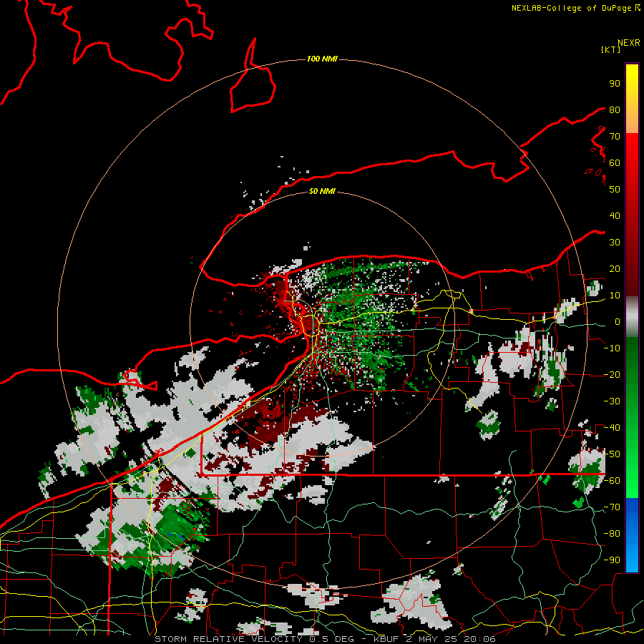Viewport: 644px width, 644px height.
Task: Click the -20 value on the velocity scale
Action: click(612, 375)
